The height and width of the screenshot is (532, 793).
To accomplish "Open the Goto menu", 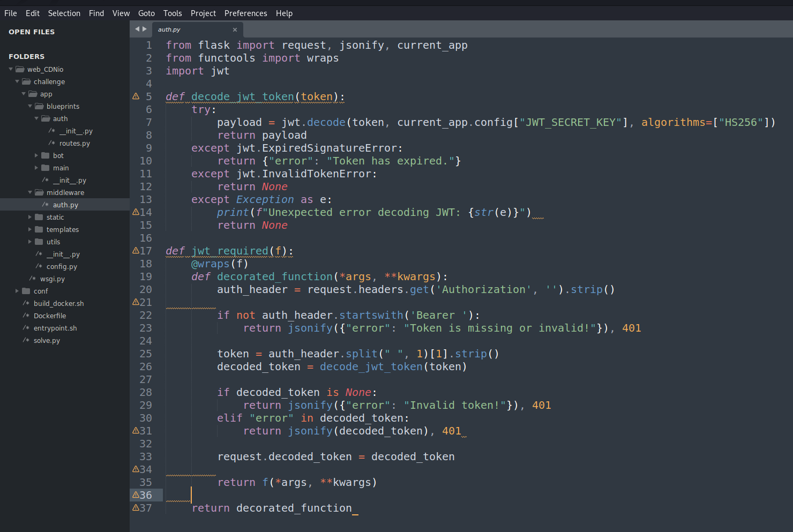I will pyautogui.click(x=146, y=13).
